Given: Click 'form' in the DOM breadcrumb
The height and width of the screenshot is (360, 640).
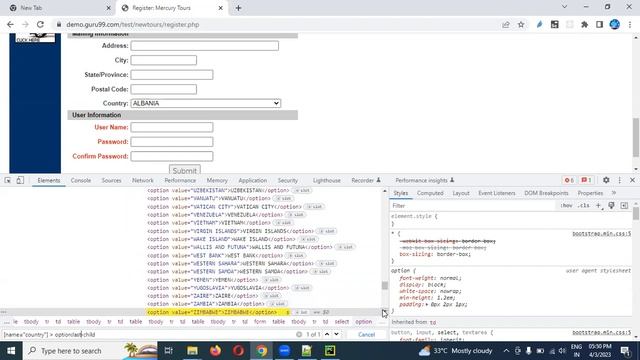Looking at the screenshot, I should pyautogui.click(x=260, y=322).
